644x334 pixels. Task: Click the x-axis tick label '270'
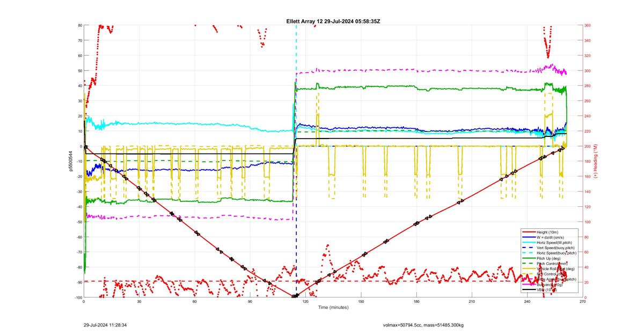pyautogui.click(x=582, y=302)
